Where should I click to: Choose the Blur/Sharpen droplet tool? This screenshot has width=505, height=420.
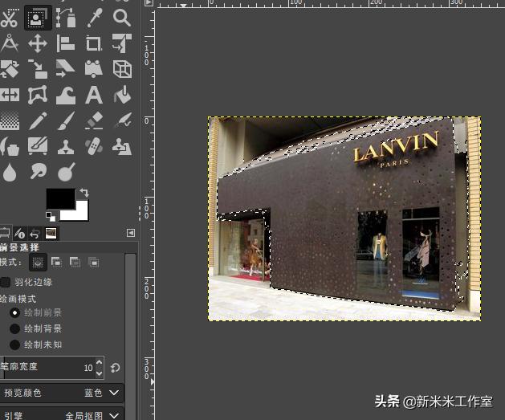(10, 173)
